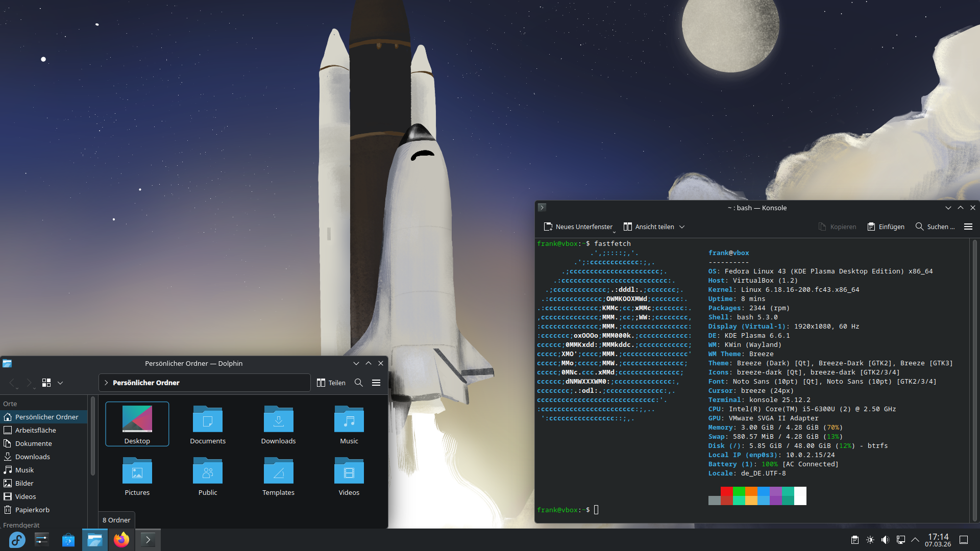The image size is (980, 551).
Task: Select Musik in Dolphin sidebar
Action: tap(44, 470)
